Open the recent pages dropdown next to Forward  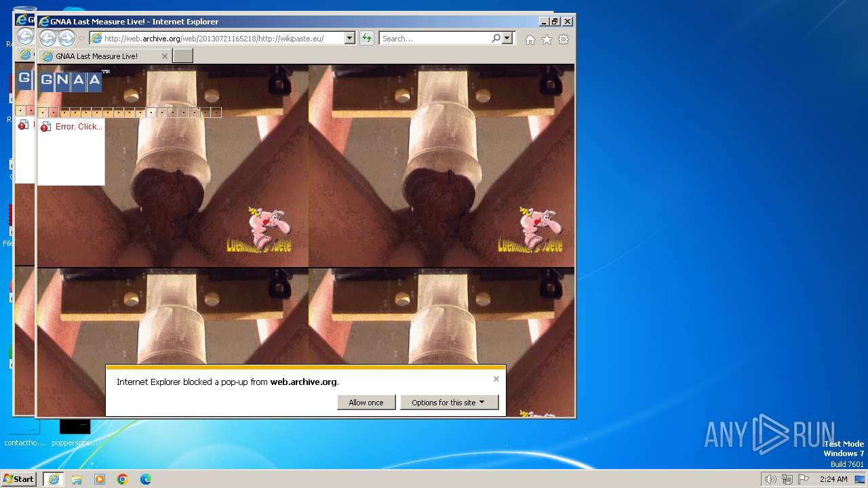[81, 39]
